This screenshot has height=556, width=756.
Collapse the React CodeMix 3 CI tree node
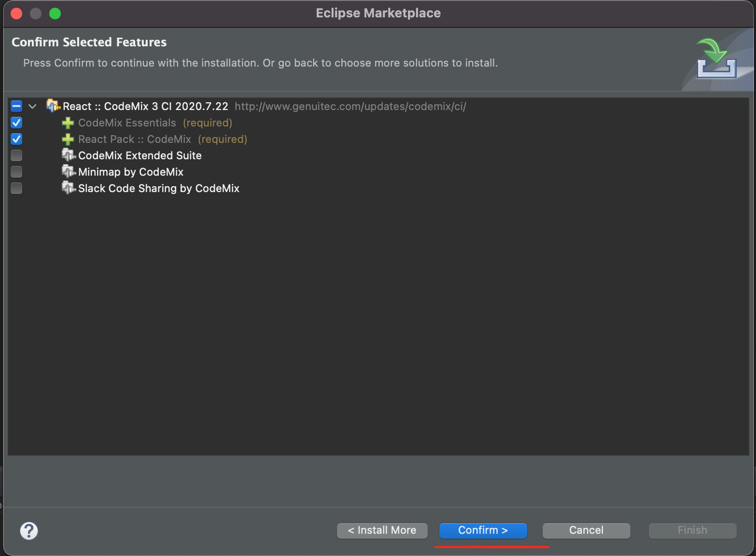(32, 106)
